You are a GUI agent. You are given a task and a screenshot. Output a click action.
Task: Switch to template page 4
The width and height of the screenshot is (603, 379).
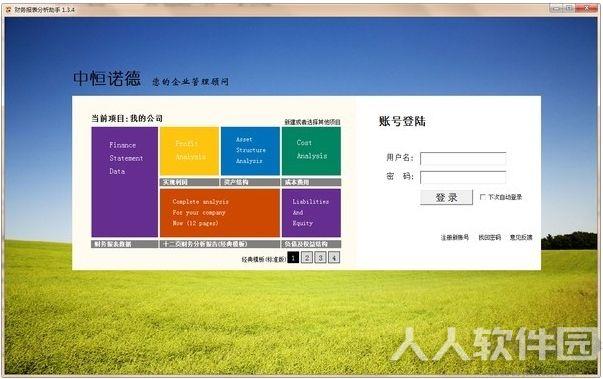334,258
